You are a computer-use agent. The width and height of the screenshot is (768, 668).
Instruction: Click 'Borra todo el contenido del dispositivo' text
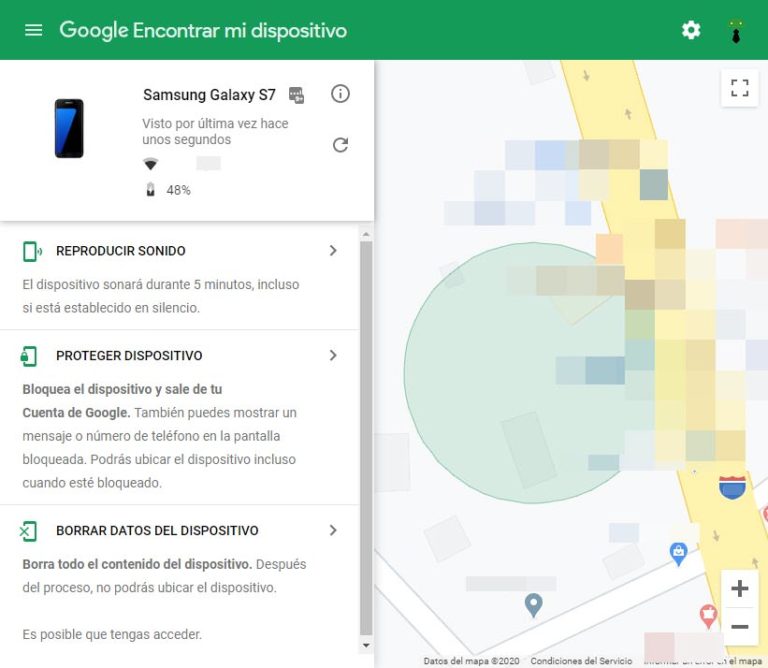pyautogui.click(x=137, y=564)
